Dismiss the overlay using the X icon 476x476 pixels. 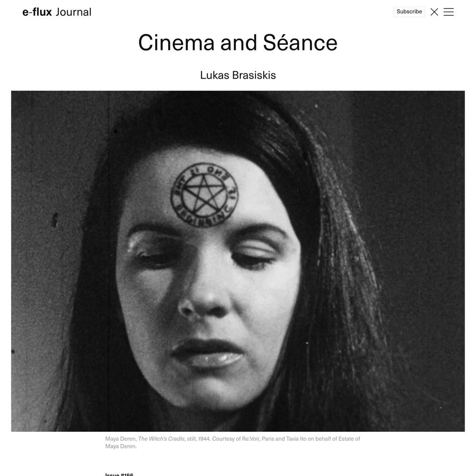pyautogui.click(x=434, y=12)
